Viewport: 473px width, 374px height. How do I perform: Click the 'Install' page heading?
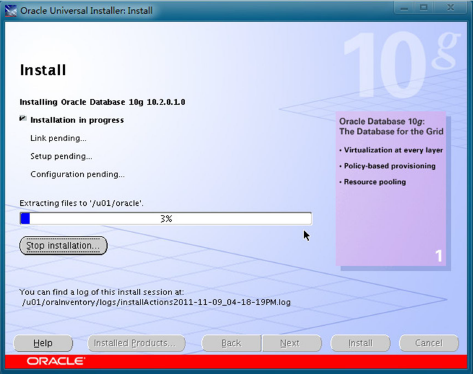(x=43, y=70)
